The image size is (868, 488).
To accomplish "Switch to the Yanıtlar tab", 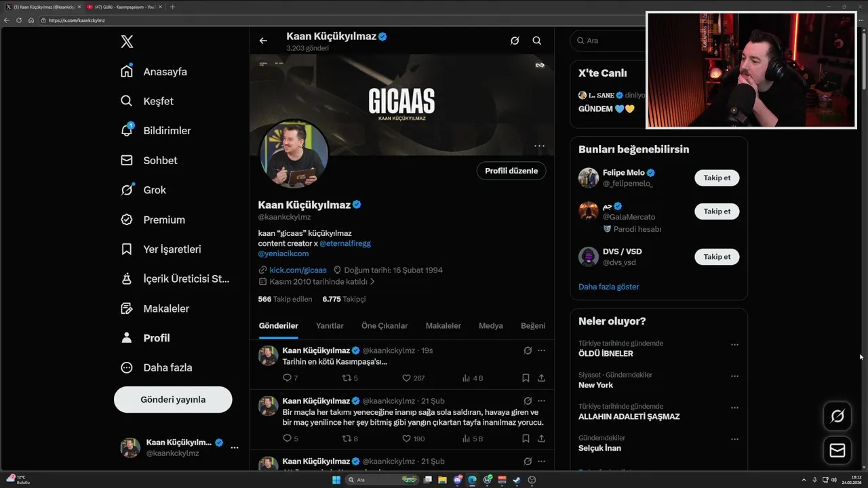I will point(330,326).
